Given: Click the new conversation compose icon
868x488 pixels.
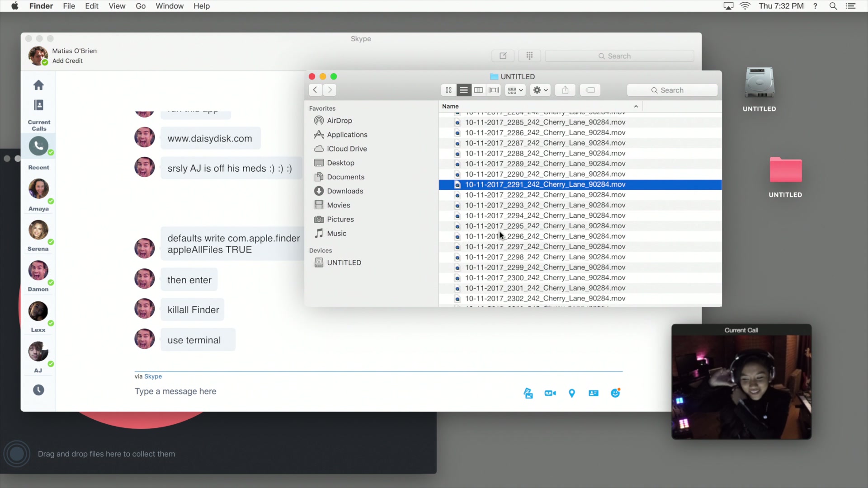Looking at the screenshot, I should coord(503,56).
